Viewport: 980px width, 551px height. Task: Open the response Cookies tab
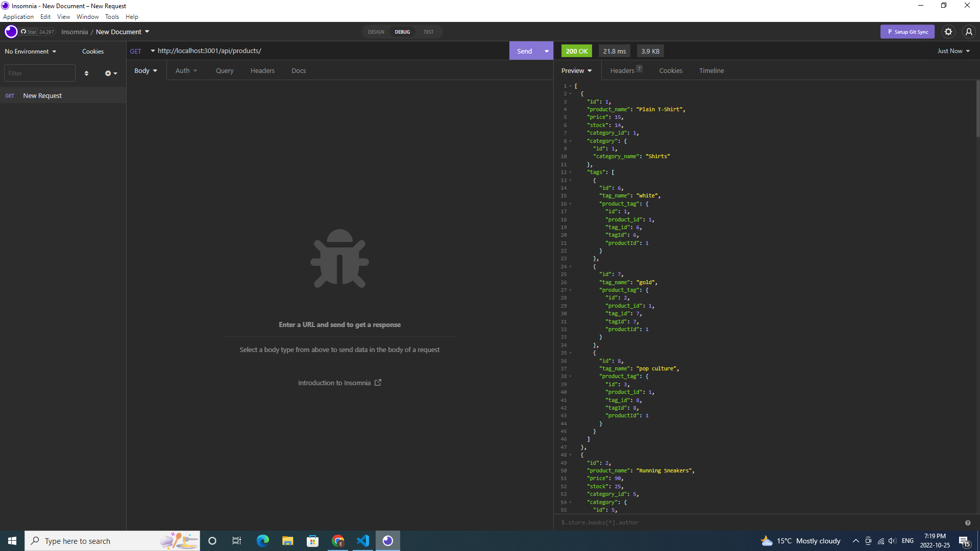point(671,71)
